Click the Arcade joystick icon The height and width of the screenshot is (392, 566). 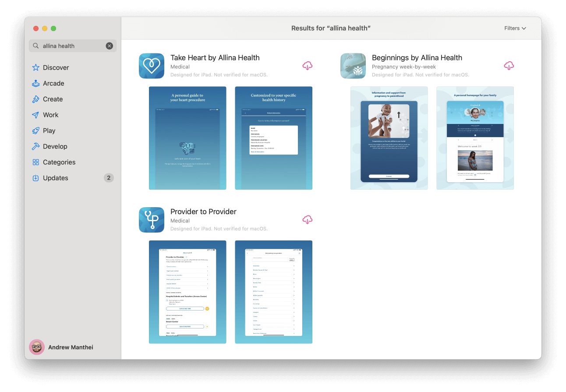tap(36, 83)
